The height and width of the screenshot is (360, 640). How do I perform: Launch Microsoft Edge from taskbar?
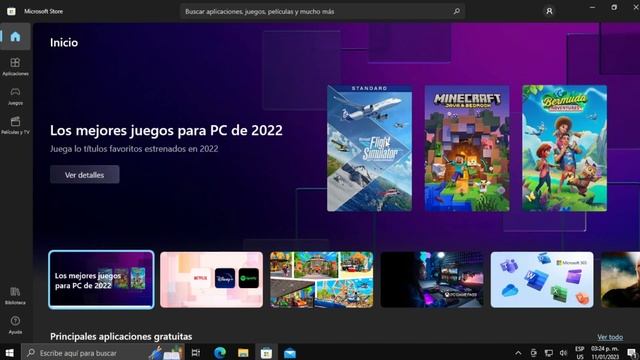click(x=220, y=353)
